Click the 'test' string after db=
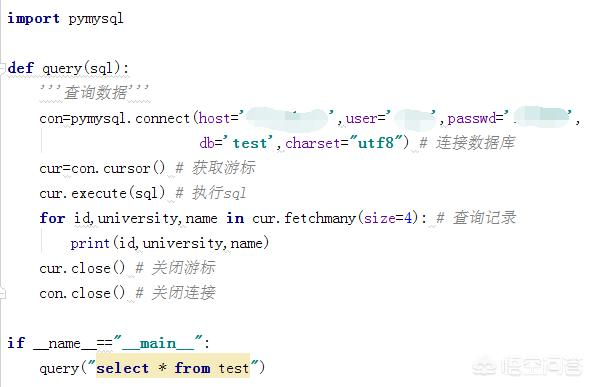The width and height of the screenshot is (594, 387). [249, 143]
